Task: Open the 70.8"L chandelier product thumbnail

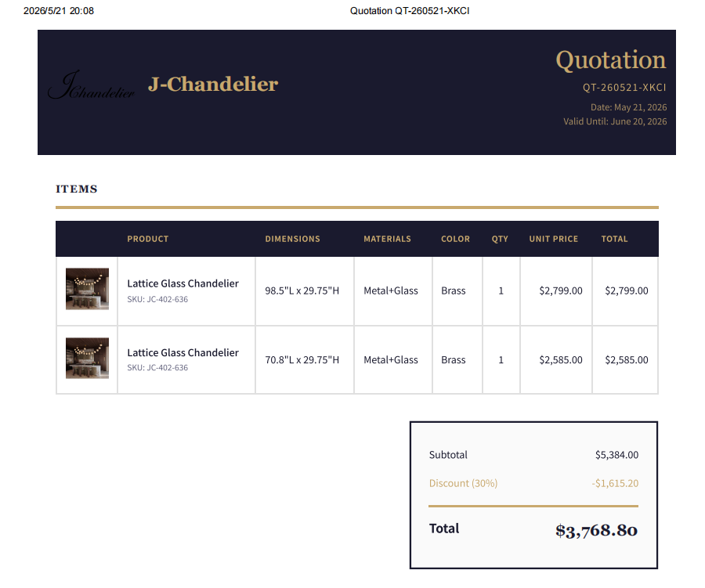Action: pyautogui.click(x=87, y=358)
